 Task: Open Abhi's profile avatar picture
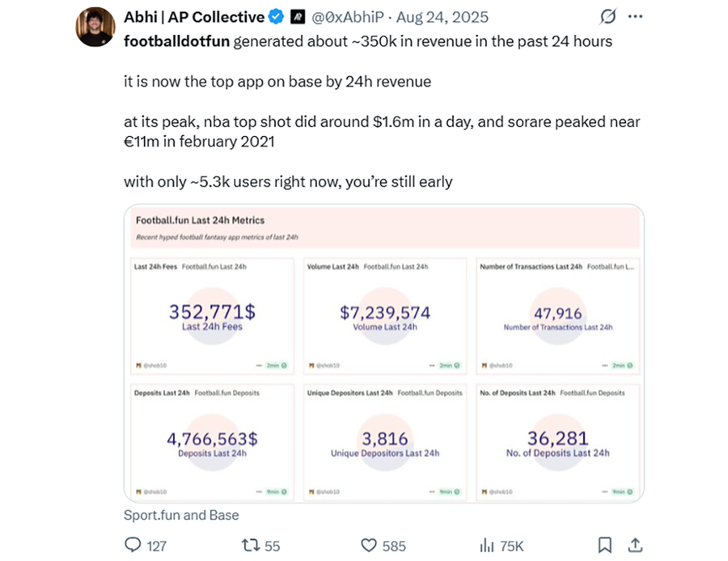click(95, 27)
